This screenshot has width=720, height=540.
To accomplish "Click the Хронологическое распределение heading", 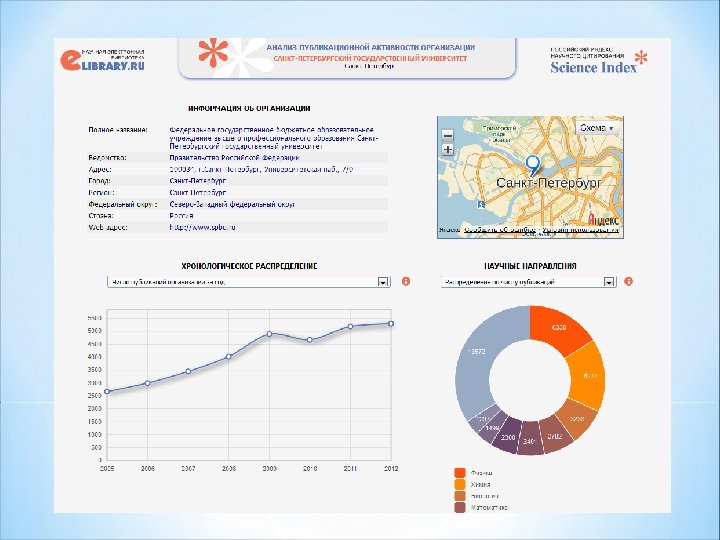I will pyautogui.click(x=249, y=266).
